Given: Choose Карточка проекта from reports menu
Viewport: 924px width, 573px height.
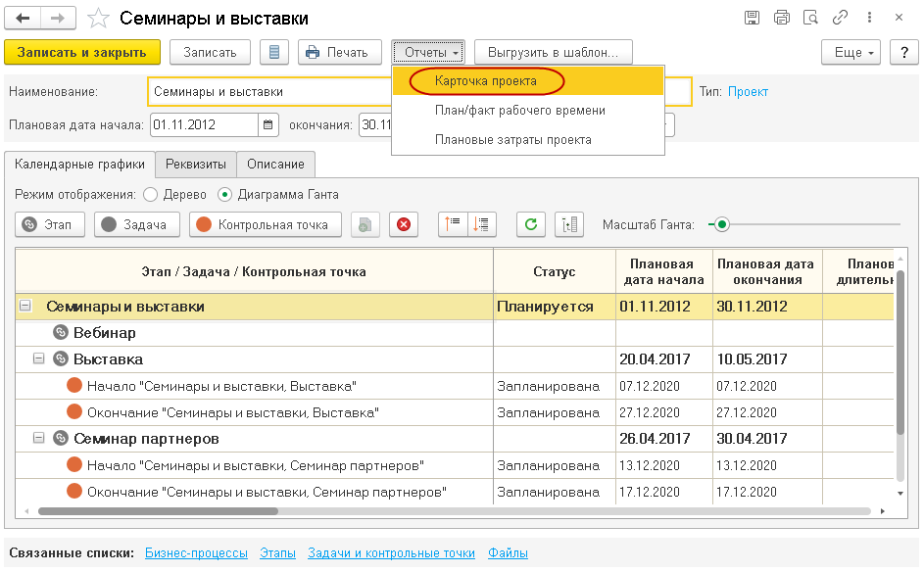Looking at the screenshot, I should (528, 81).
